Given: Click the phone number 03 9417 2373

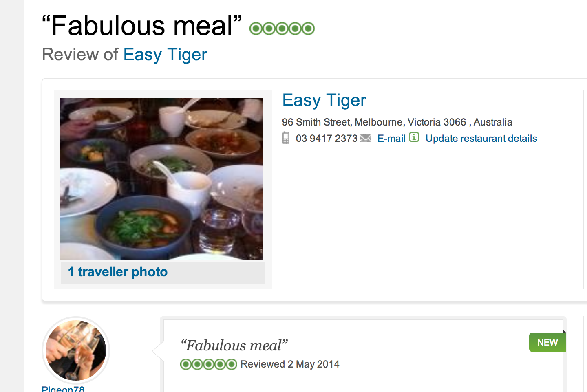Looking at the screenshot, I should [327, 139].
